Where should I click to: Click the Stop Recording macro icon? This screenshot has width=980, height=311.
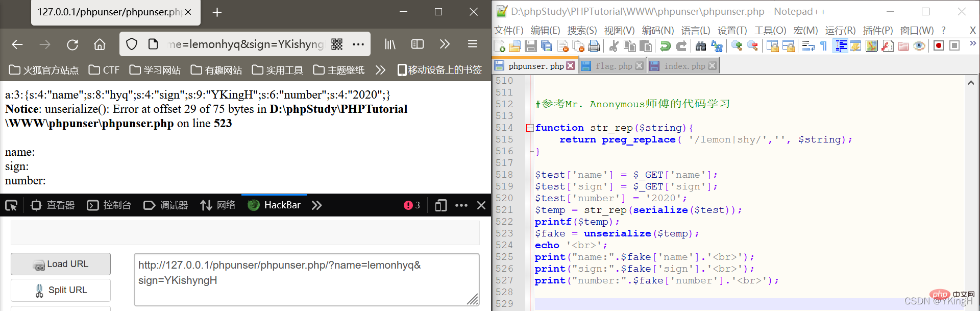(954, 46)
